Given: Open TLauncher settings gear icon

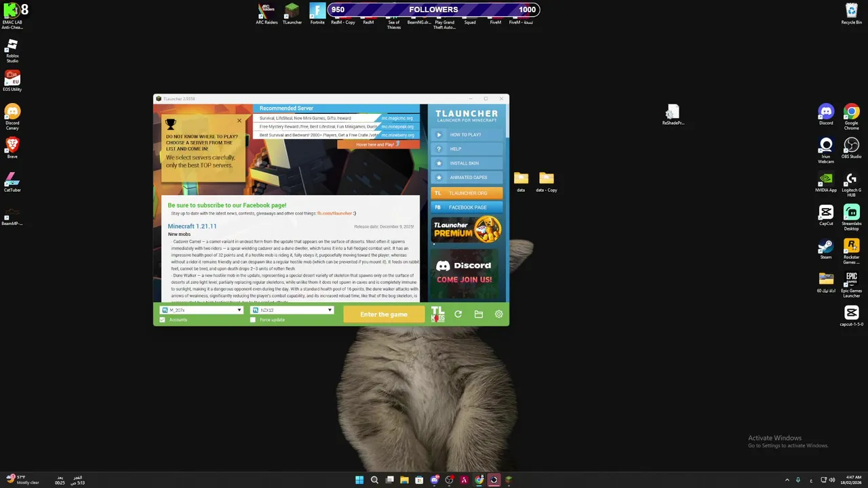Looking at the screenshot, I should tap(498, 314).
